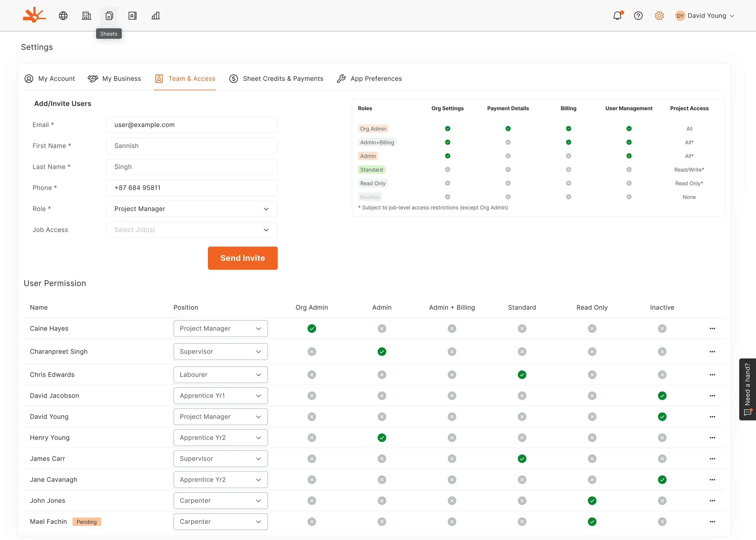
Task: Click the orange settings gear icon
Action: tap(659, 16)
